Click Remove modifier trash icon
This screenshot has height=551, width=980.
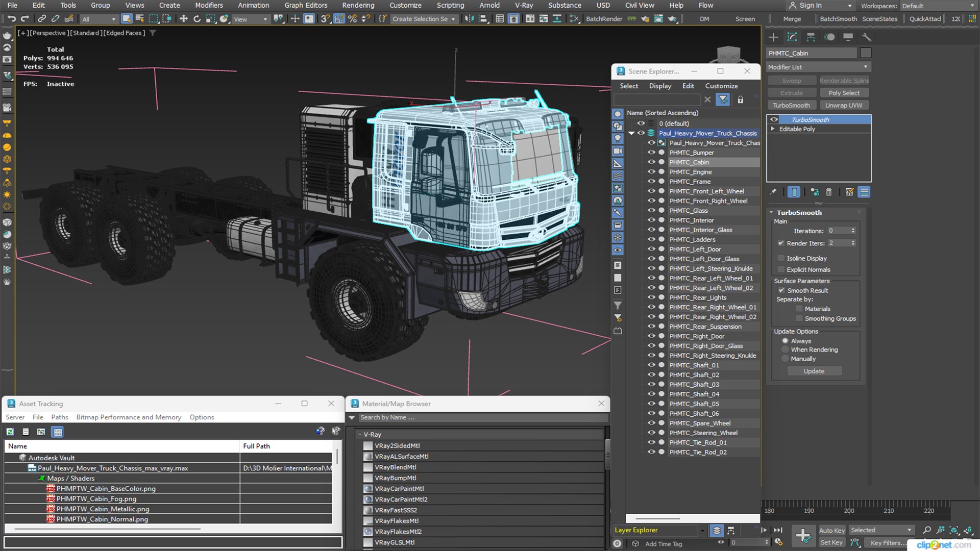[x=829, y=192]
